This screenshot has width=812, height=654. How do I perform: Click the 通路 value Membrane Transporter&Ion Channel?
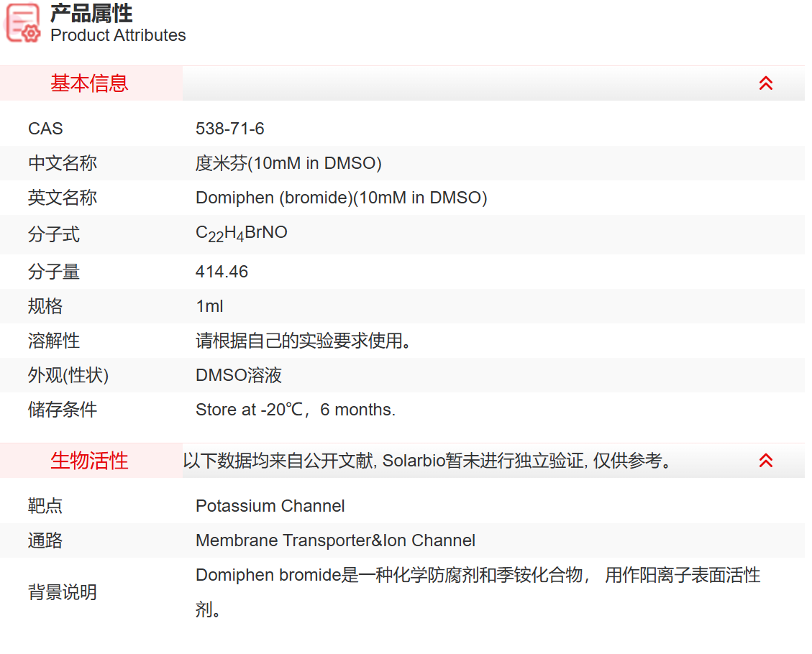[x=336, y=540]
